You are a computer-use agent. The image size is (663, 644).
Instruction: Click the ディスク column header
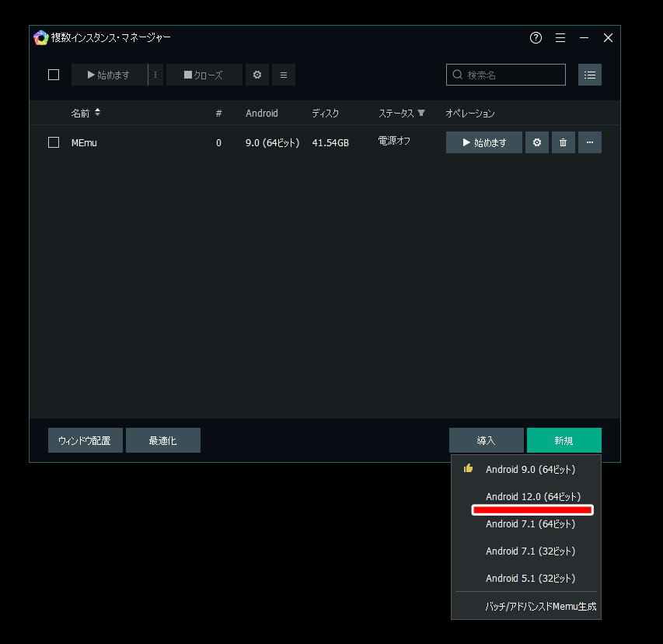click(325, 114)
